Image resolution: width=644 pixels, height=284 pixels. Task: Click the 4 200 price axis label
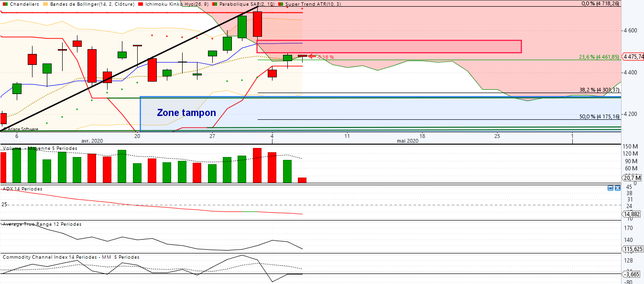pos(630,114)
